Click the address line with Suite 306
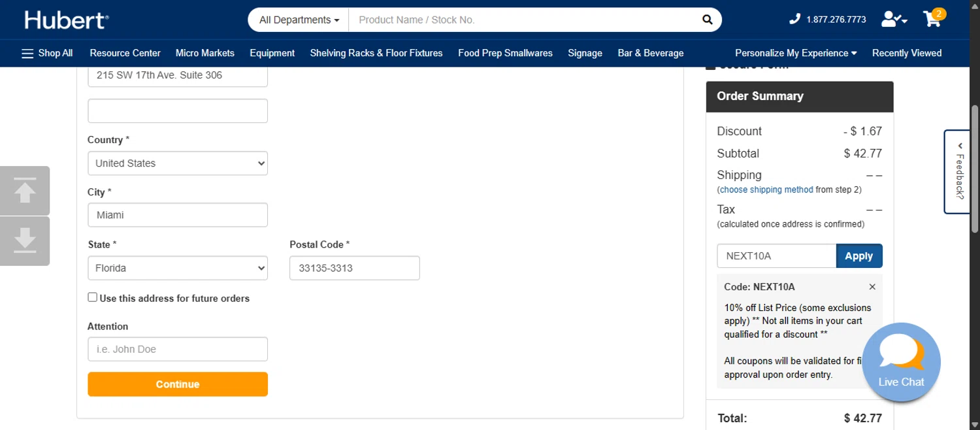This screenshot has height=430, width=980. coord(178,75)
